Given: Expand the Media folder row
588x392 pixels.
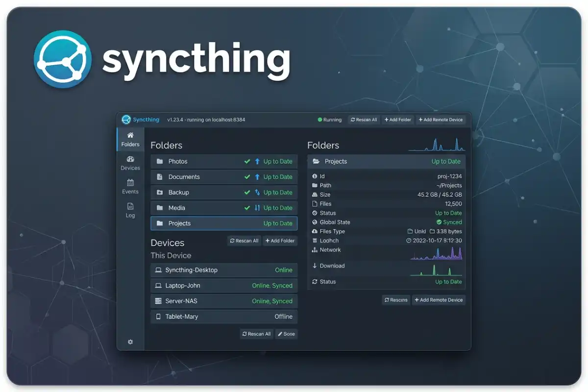Looking at the screenshot, I should click(x=224, y=208).
